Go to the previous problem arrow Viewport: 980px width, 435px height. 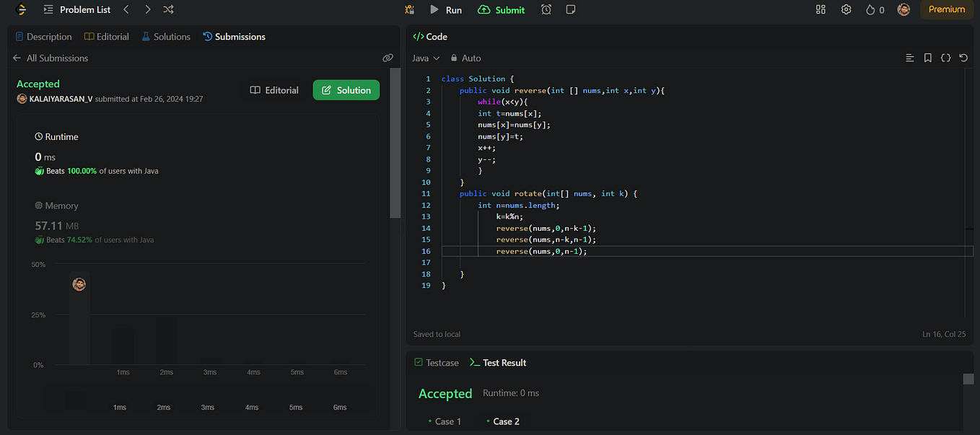pos(126,9)
